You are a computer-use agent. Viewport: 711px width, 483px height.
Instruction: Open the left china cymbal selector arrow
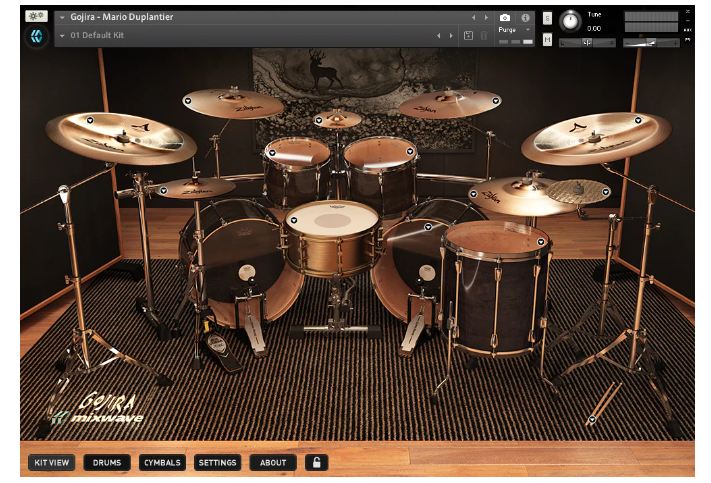[x=90, y=120]
